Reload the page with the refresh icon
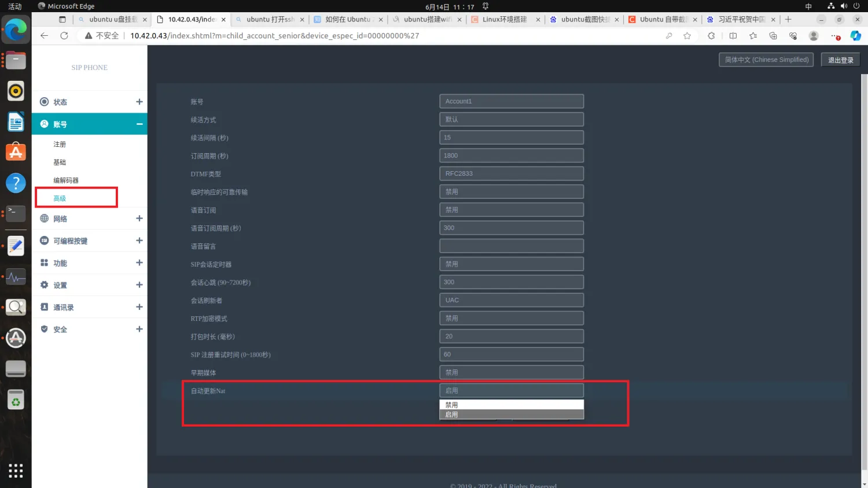 pyautogui.click(x=64, y=36)
